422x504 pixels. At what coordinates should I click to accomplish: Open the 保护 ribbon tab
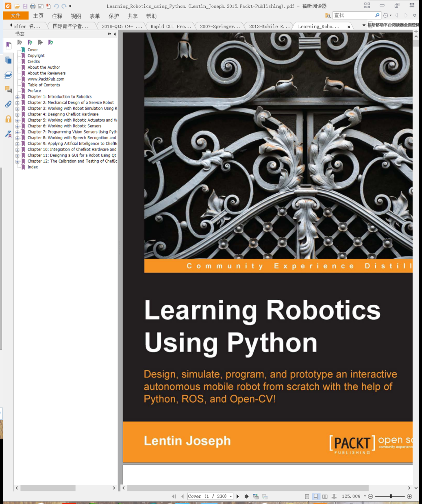click(x=114, y=16)
